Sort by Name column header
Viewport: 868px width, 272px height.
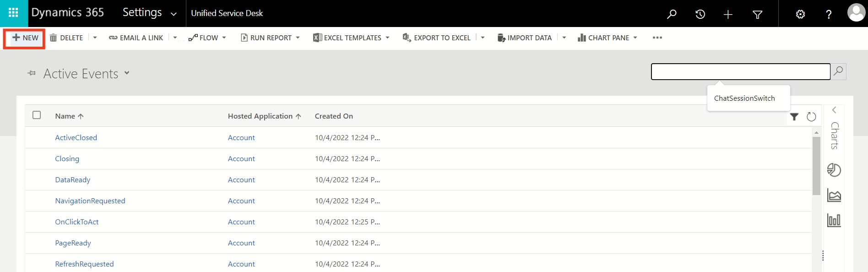69,116
